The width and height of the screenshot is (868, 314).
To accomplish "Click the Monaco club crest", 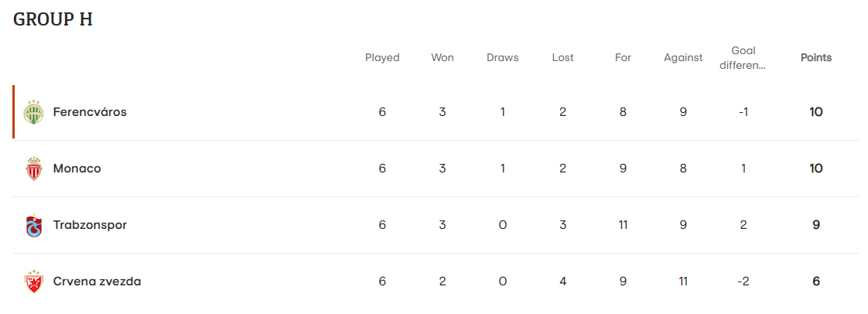I will pos(32,169).
